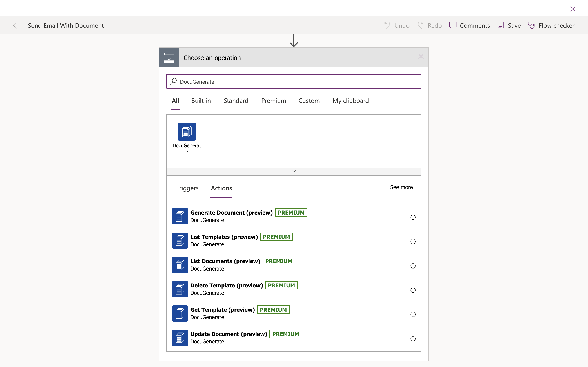The height and width of the screenshot is (367, 588).
Task: Switch to the Premium tab
Action: coord(273,101)
